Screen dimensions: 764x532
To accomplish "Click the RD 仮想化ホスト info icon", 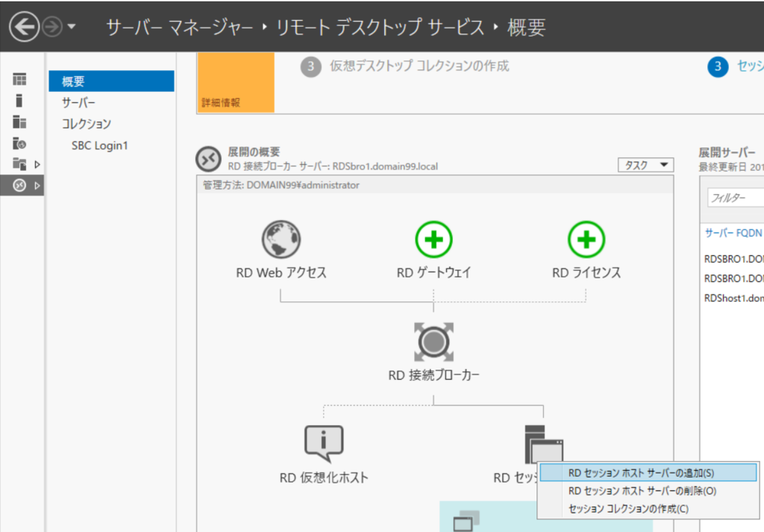I will coord(324,443).
